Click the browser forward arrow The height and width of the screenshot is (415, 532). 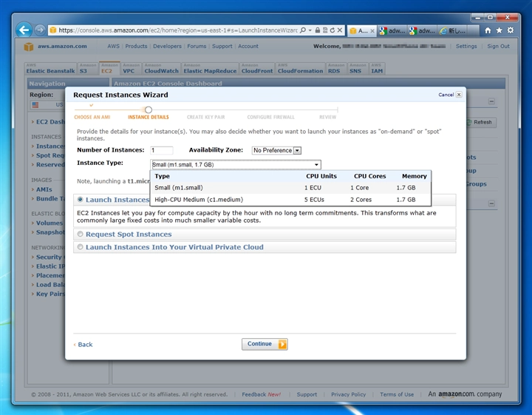tap(40, 30)
